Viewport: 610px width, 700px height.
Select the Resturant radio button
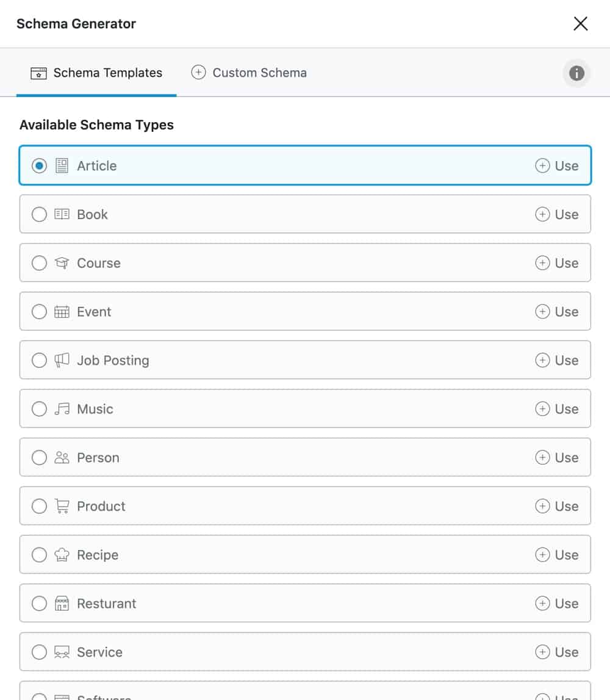point(39,603)
